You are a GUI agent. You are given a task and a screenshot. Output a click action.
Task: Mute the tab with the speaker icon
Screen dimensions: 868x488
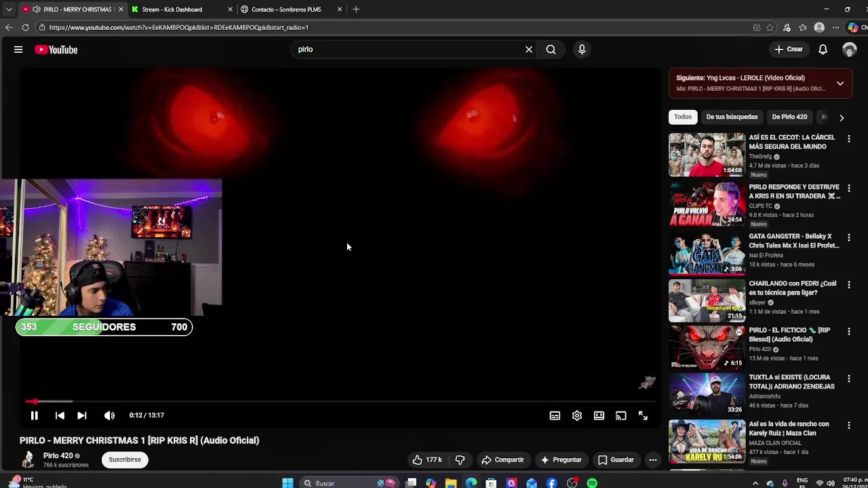tap(36, 9)
